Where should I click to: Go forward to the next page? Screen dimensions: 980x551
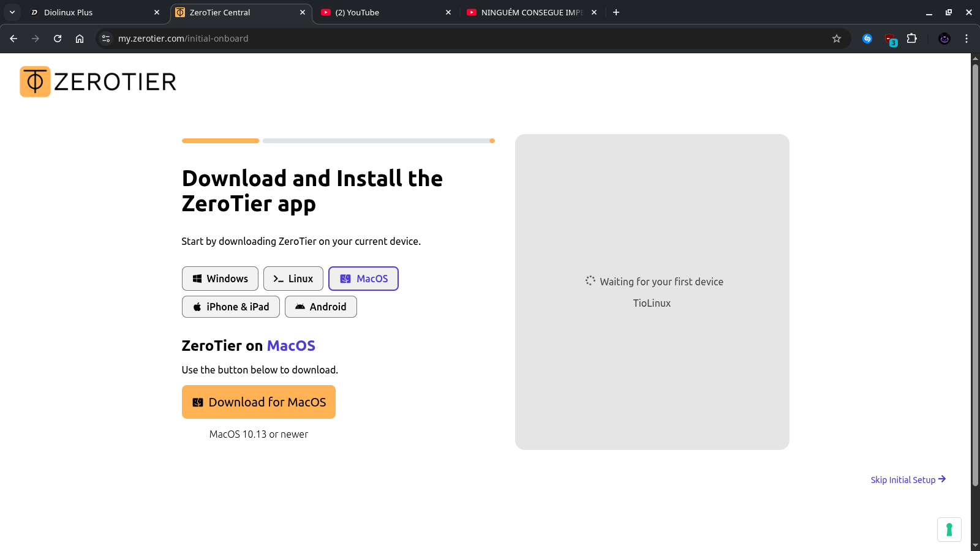pos(36,39)
